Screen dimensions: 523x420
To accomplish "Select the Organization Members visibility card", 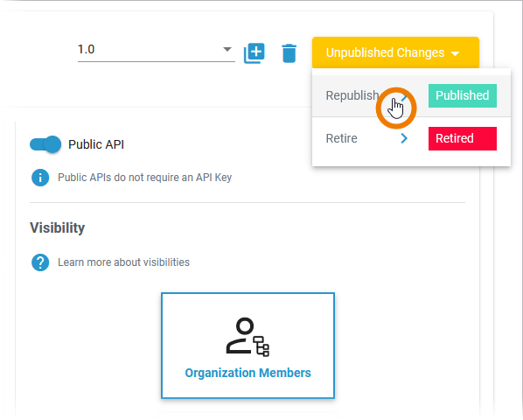I will click(x=248, y=346).
